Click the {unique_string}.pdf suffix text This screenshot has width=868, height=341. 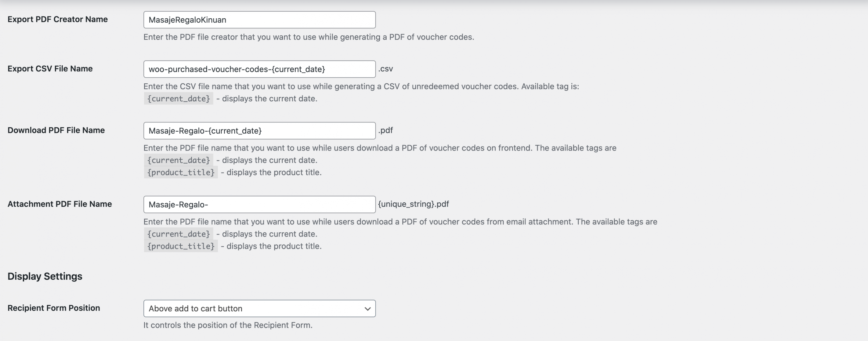point(413,204)
